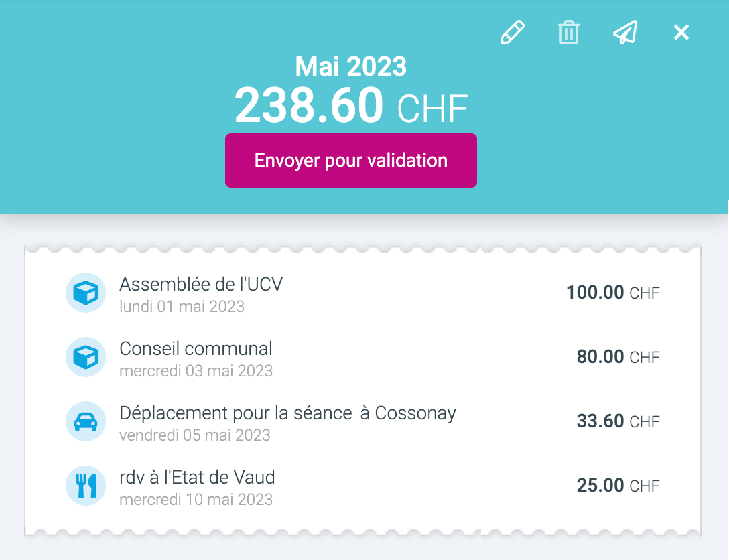This screenshot has width=729, height=560.
Task: Open the Assemblée de l'UCV expense
Action: 201,284
